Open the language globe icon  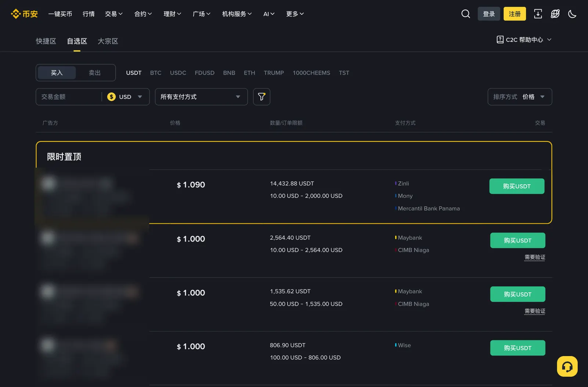555,14
